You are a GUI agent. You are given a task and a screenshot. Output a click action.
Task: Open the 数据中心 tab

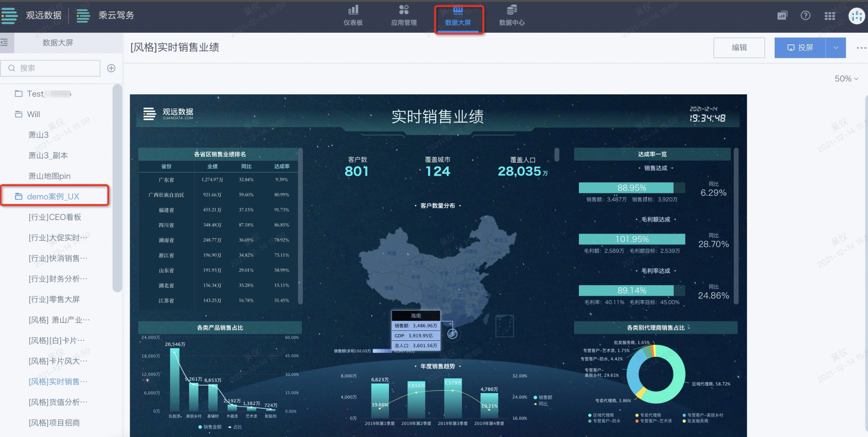click(x=512, y=16)
